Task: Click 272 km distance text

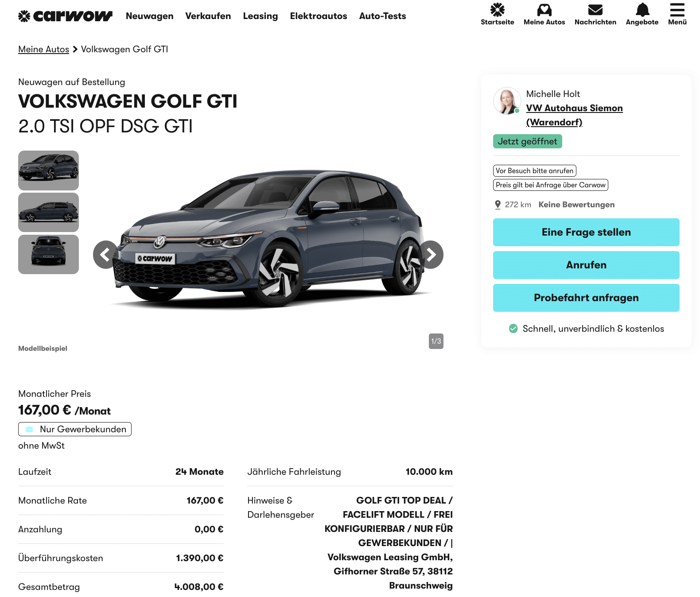Action: 518,205
